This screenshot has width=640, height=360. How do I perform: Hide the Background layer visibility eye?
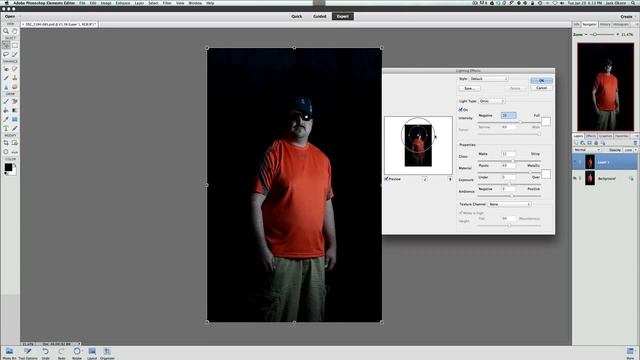[576, 178]
